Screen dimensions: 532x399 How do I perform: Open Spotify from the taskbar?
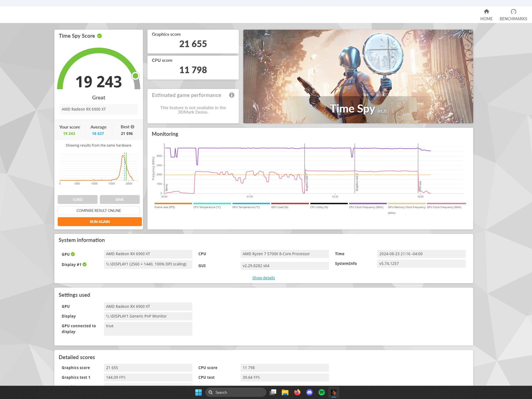tap(322, 392)
